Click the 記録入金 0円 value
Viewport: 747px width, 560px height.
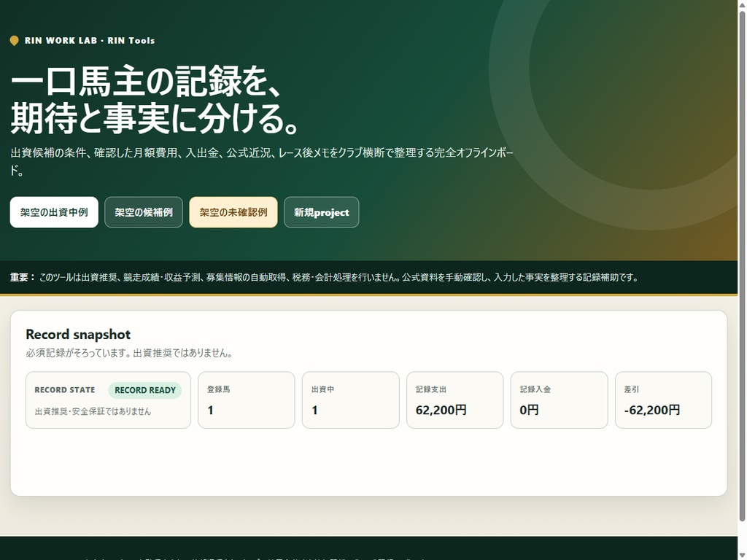click(x=530, y=410)
